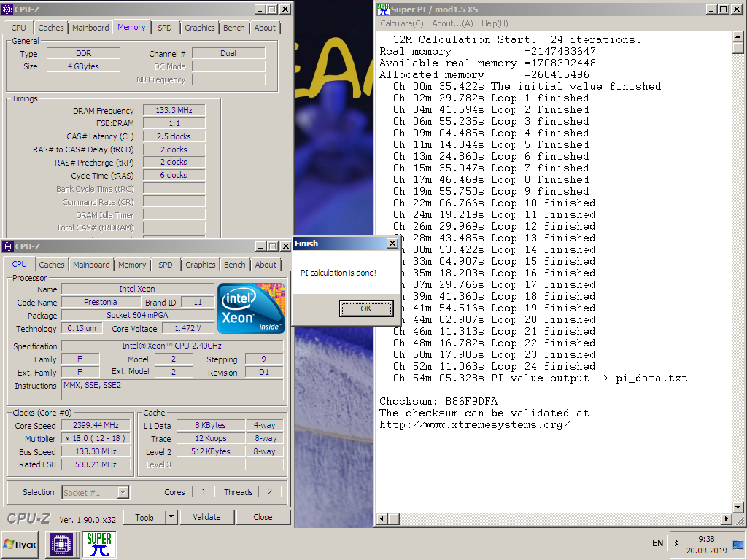This screenshot has height=560, width=747.
Task: Click OK in the Finish dialog
Action: point(366,308)
